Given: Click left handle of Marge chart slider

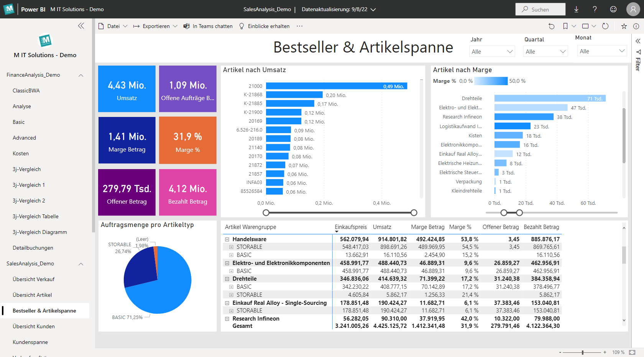Looking at the screenshot, I should pyautogui.click(x=504, y=212).
